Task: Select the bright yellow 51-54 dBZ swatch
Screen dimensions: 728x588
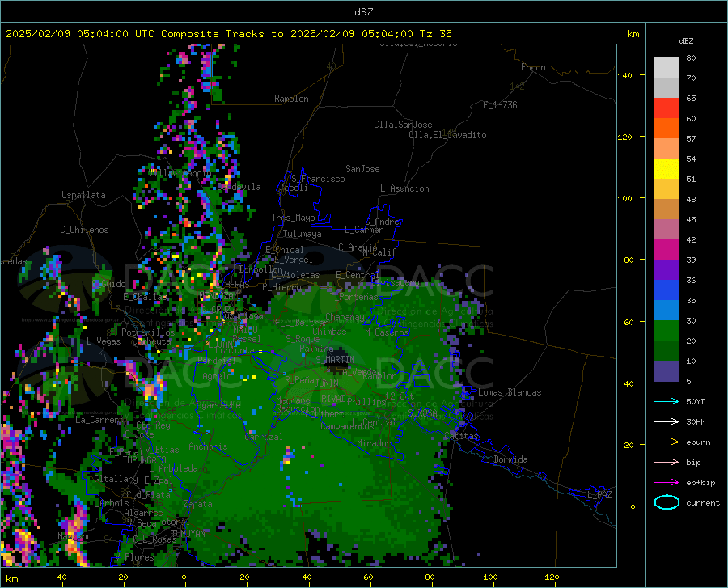Action: pos(667,169)
